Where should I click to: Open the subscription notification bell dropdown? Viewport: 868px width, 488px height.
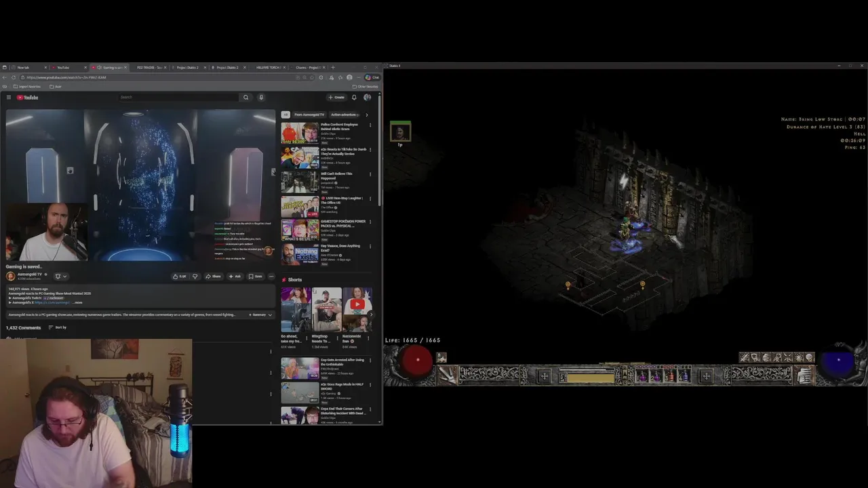(x=60, y=276)
